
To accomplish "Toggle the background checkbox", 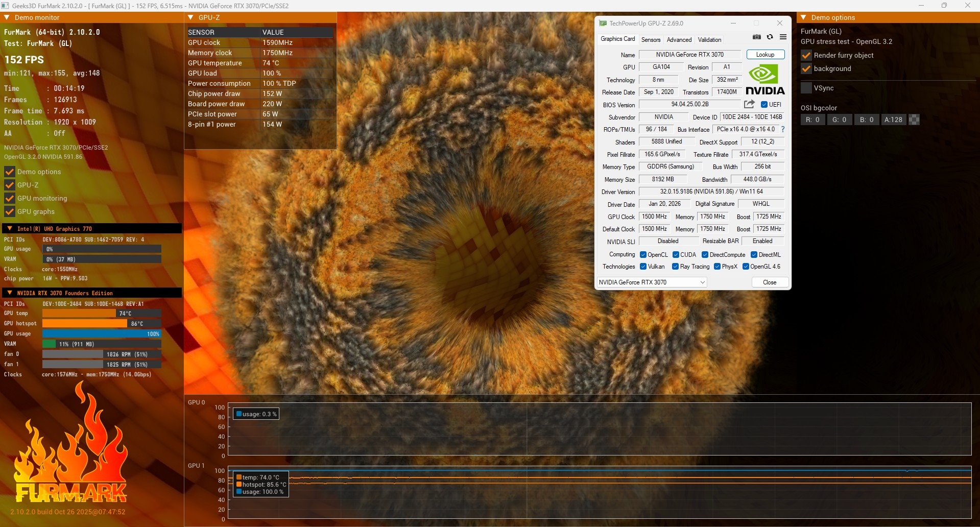I will pos(806,68).
